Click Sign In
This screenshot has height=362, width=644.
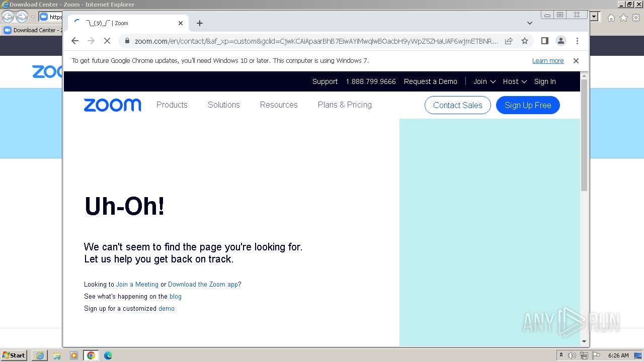pos(545,81)
